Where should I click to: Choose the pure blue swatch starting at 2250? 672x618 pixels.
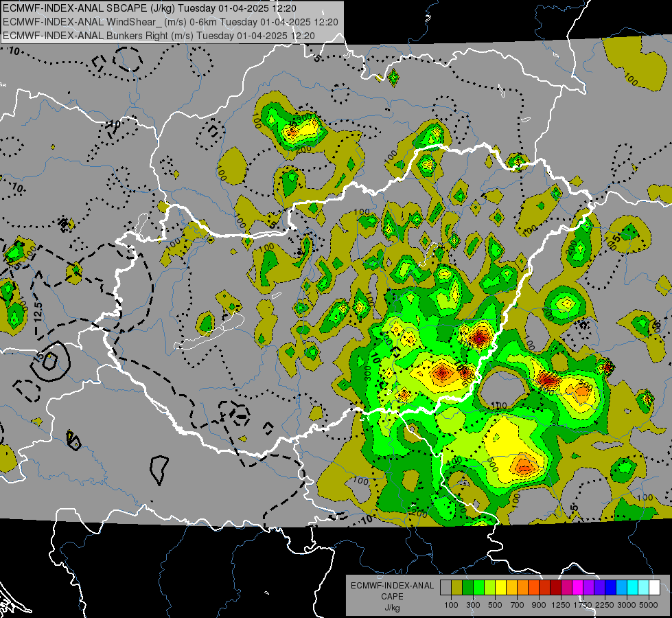[x=611, y=587]
